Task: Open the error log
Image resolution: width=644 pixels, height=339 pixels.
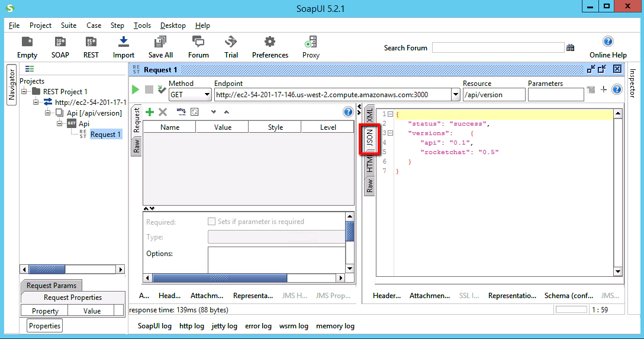Action: click(258, 326)
